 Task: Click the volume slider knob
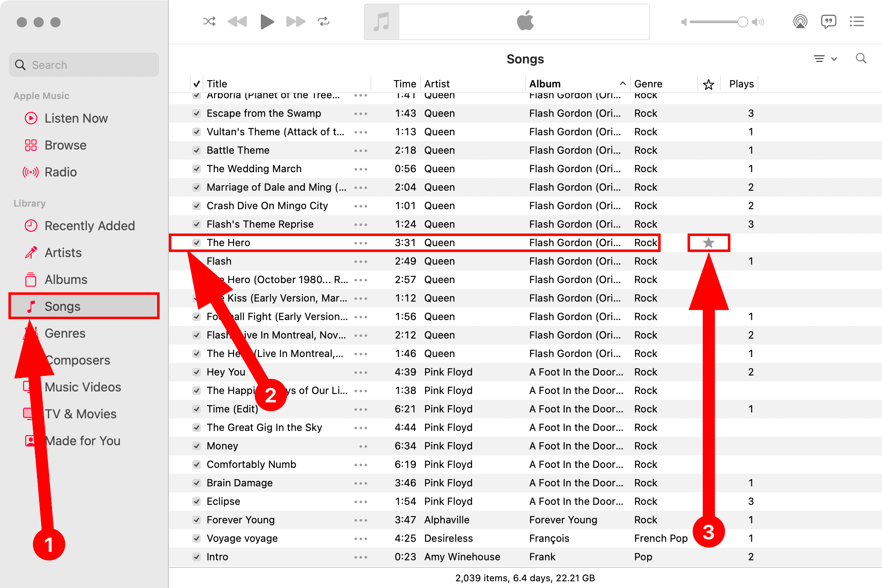[743, 22]
